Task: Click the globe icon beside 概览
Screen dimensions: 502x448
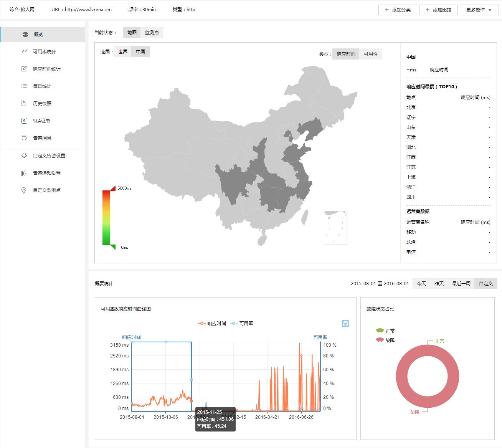Action: pyautogui.click(x=25, y=35)
